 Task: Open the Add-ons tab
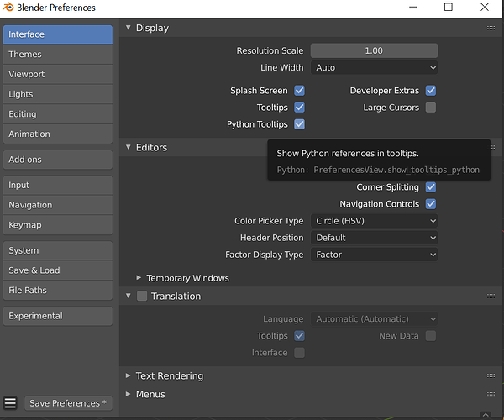click(x=58, y=160)
